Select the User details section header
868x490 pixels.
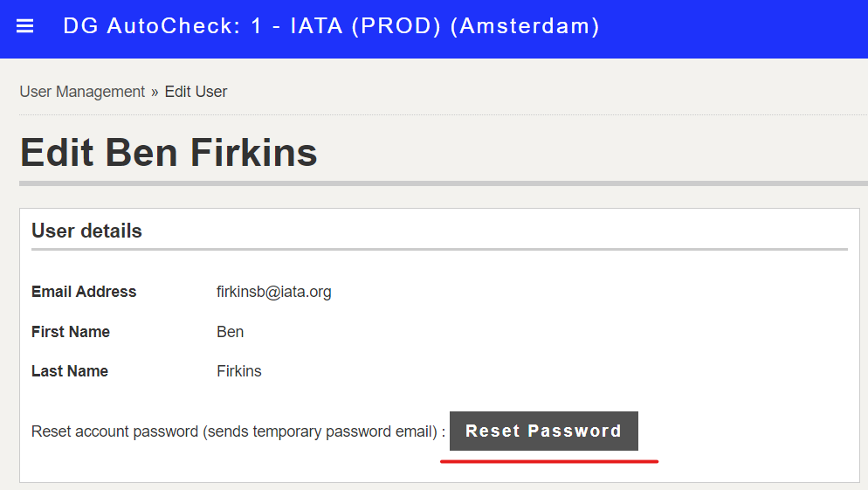(x=87, y=231)
